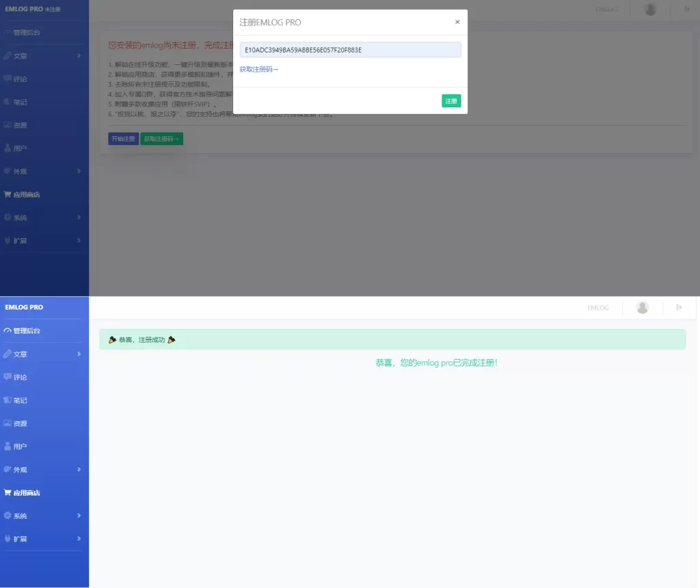Image resolution: width=700 pixels, height=588 pixels.
Task: Click the user avatar in the bright header
Action: 643,307
